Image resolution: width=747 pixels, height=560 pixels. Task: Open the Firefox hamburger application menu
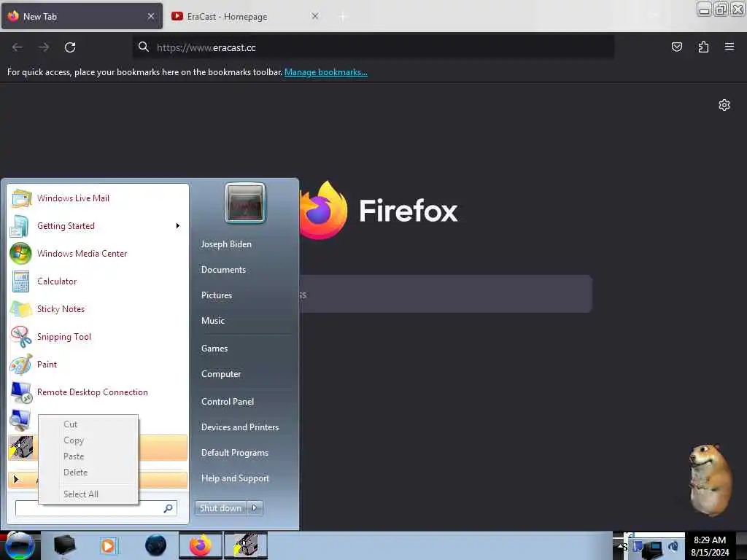[729, 47]
